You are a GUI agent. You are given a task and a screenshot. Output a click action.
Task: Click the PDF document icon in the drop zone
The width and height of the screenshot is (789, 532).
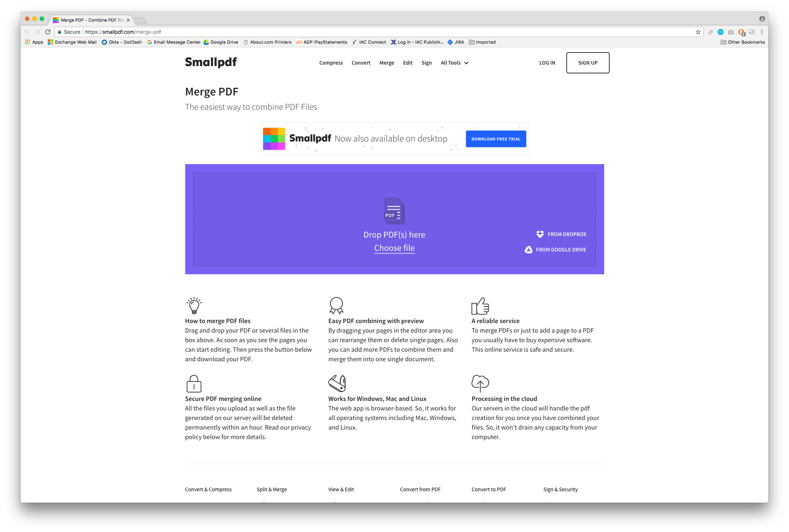tap(394, 211)
